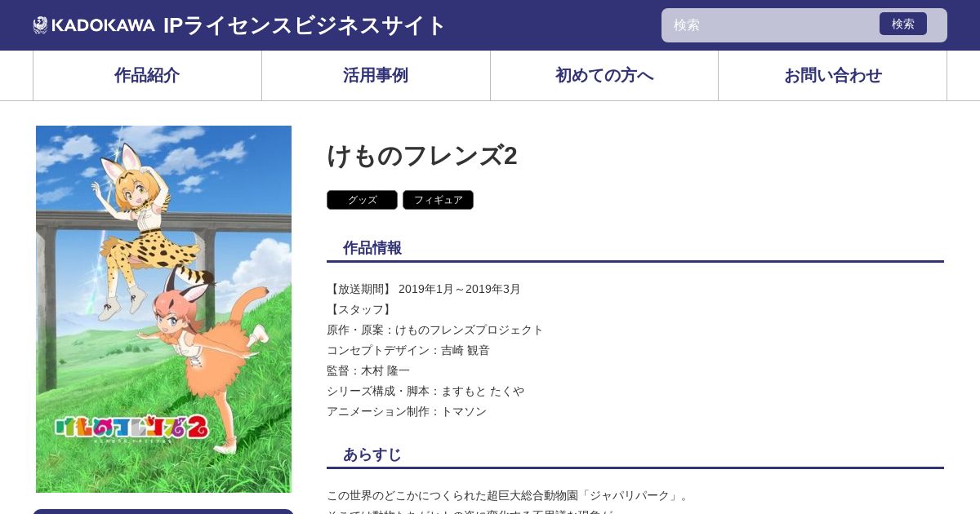
Task: Open the 作品紹介 menu item
Action: click(147, 75)
